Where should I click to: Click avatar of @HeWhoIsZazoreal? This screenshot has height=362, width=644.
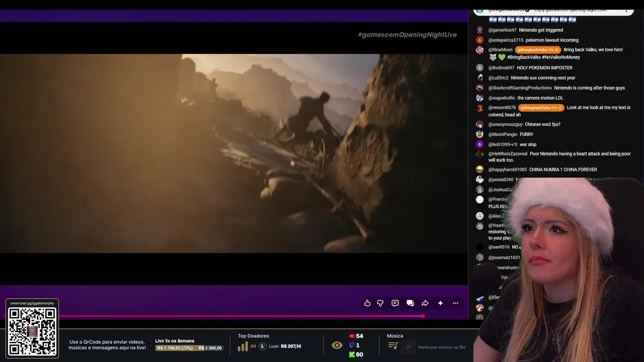(479, 154)
